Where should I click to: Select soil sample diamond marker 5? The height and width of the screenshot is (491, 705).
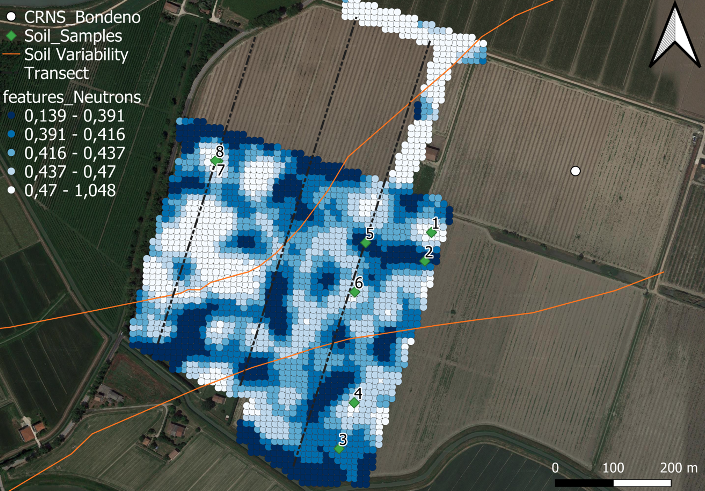366,243
